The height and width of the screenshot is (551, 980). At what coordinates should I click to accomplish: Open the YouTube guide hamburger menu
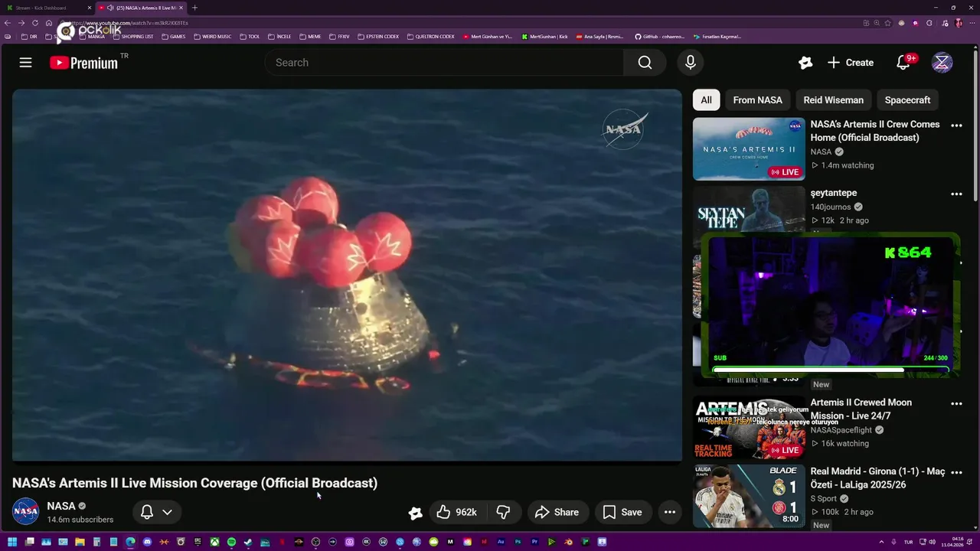point(25,63)
